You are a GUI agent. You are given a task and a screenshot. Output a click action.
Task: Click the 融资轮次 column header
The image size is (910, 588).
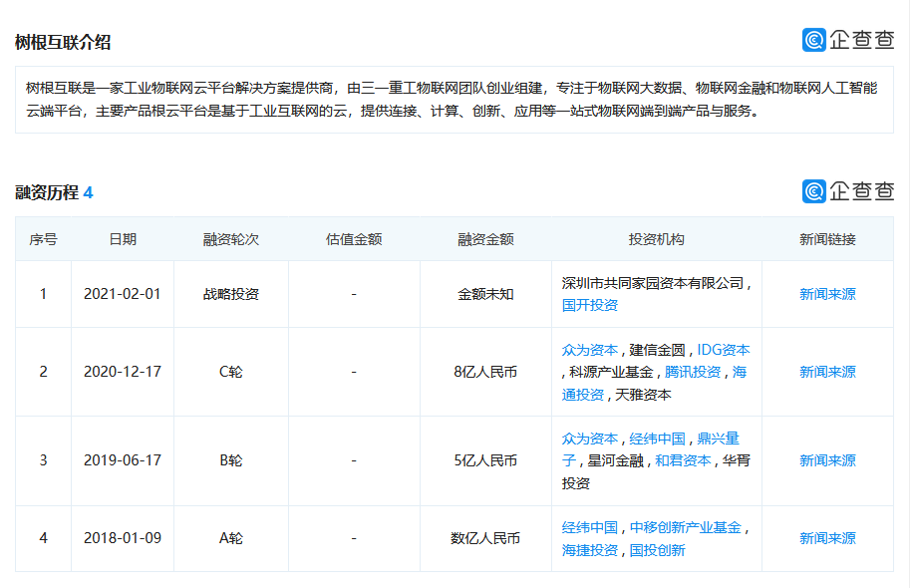coord(231,239)
